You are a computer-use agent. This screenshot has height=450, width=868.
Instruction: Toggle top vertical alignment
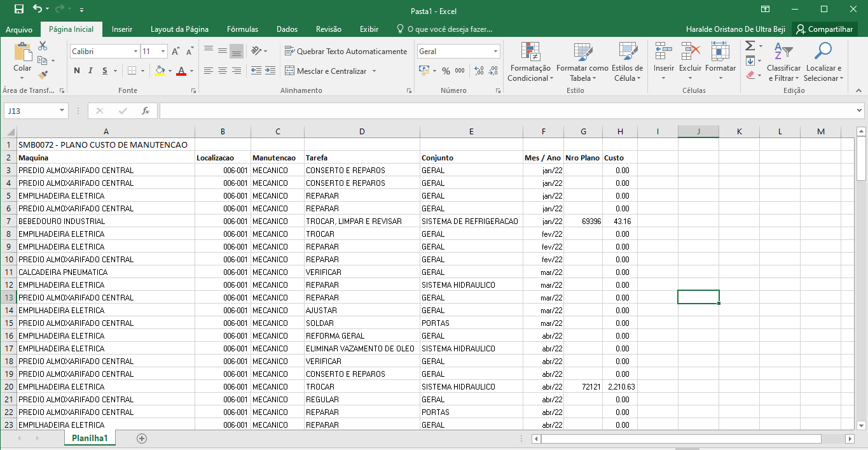coord(208,52)
